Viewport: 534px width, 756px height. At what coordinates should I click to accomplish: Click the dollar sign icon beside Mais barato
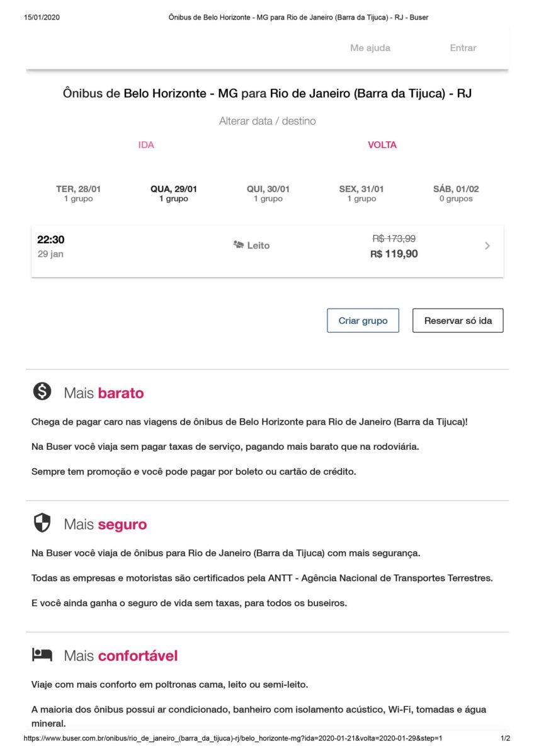(x=42, y=392)
